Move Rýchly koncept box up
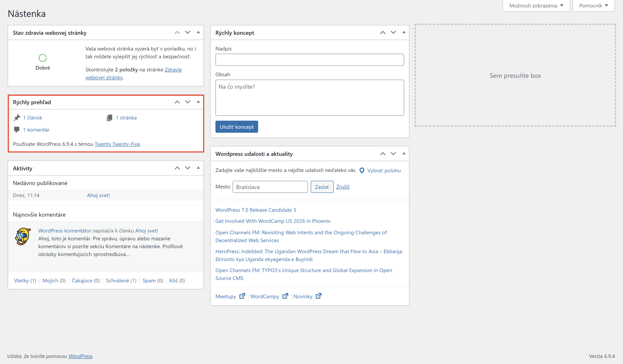Image resolution: width=623 pixels, height=364 pixels. (383, 32)
